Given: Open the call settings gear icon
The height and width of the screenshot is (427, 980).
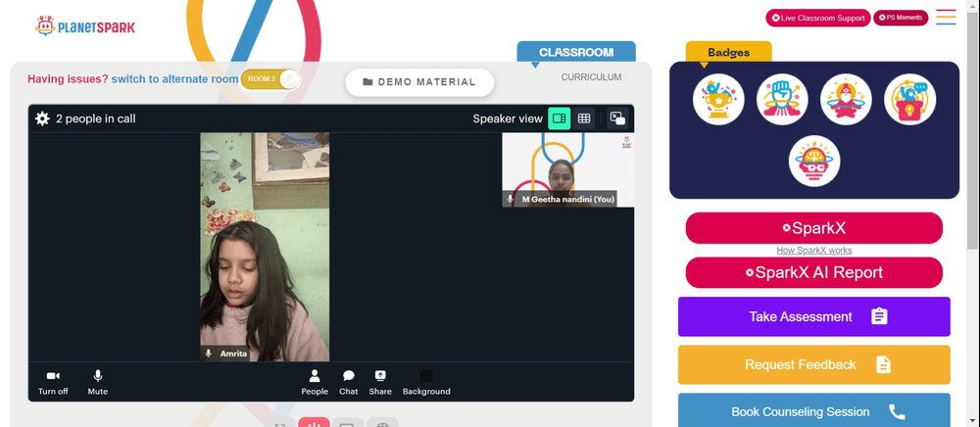Looking at the screenshot, I should click(x=42, y=119).
